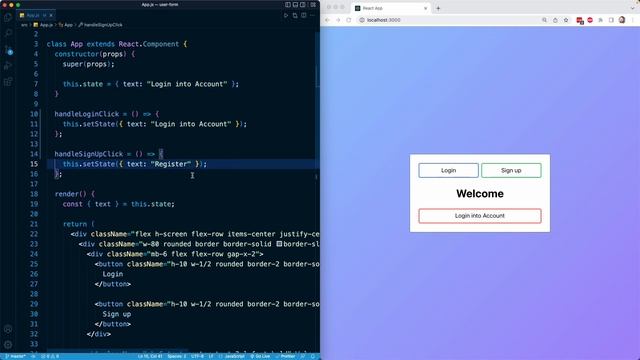Click the 'Login' button in React app

(x=448, y=170)
